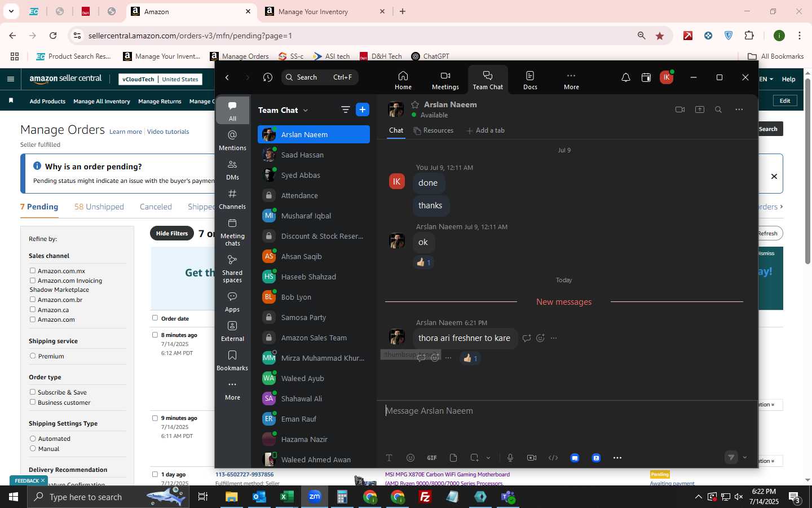
Task: Click blue plus new chat button
Action: pos(363,110)
